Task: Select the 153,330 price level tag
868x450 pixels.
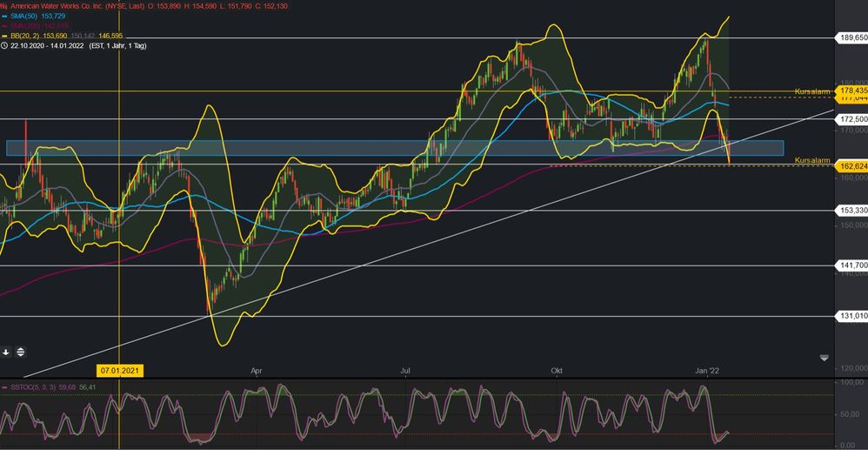Action: 850,211
